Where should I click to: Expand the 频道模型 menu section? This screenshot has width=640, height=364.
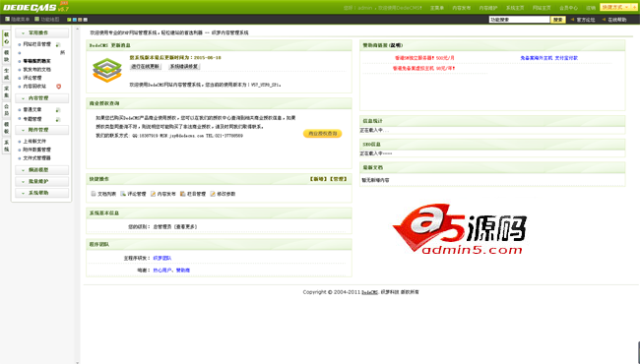(41, 169)
